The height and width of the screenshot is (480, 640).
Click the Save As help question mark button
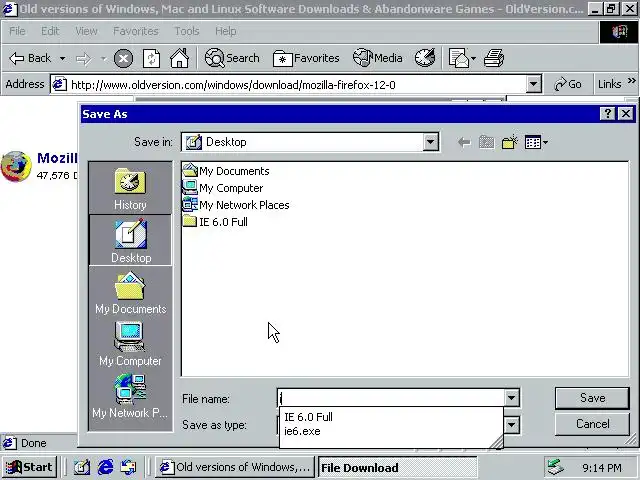608,113
